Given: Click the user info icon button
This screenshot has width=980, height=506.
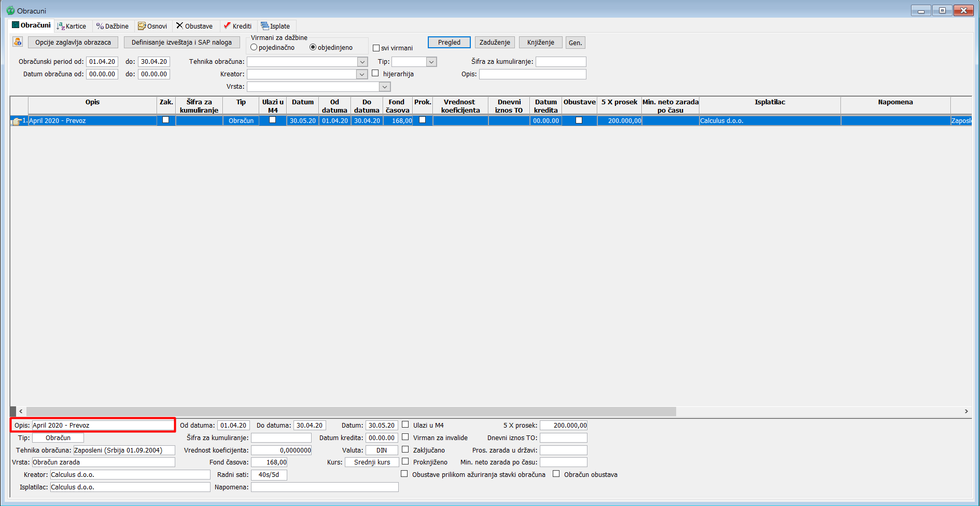Looking at the screenshot, I should click(18, 42).
